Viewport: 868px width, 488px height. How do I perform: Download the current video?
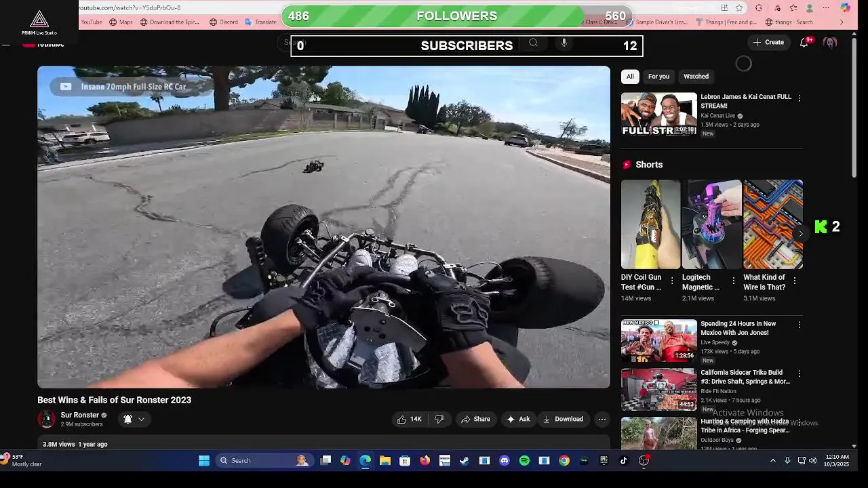click(563, 419)
